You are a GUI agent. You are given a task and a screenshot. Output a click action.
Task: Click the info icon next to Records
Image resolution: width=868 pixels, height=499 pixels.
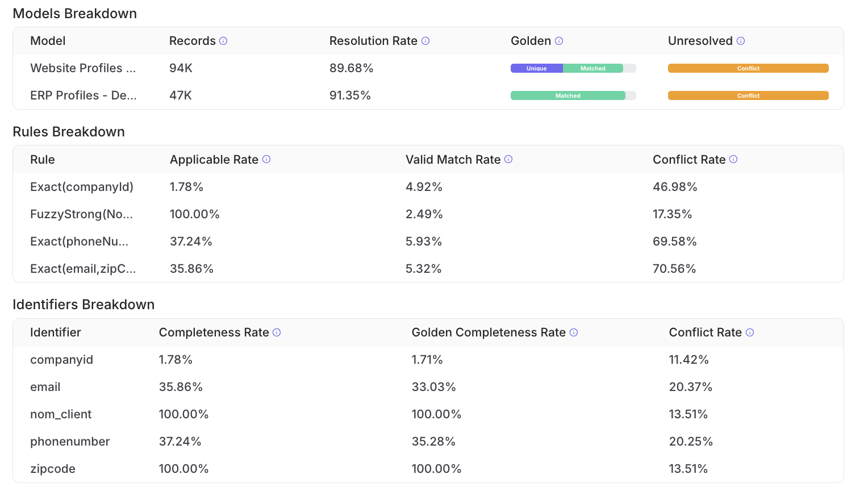pos(223,41)
